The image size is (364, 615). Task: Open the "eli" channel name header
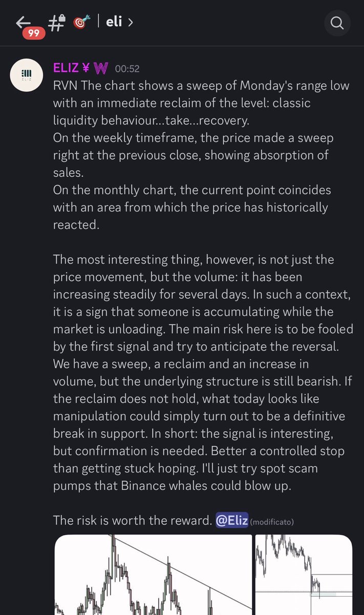[114, 23]
